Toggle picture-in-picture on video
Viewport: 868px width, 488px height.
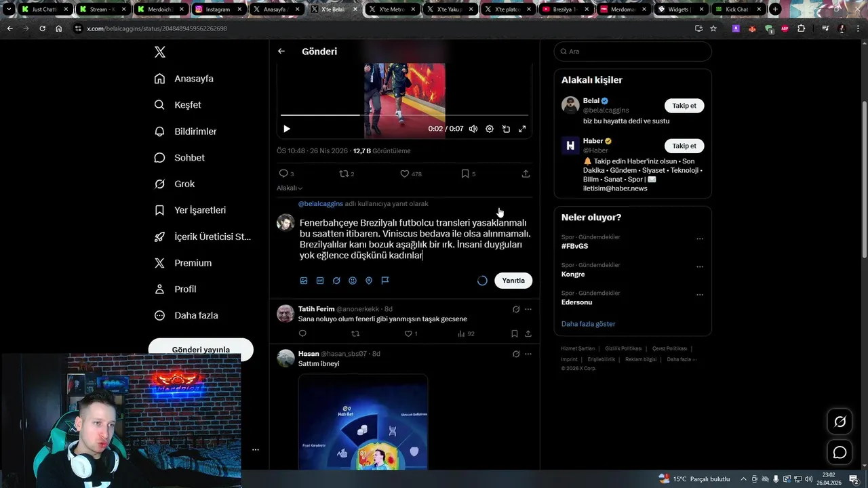(x=506, y=129)
